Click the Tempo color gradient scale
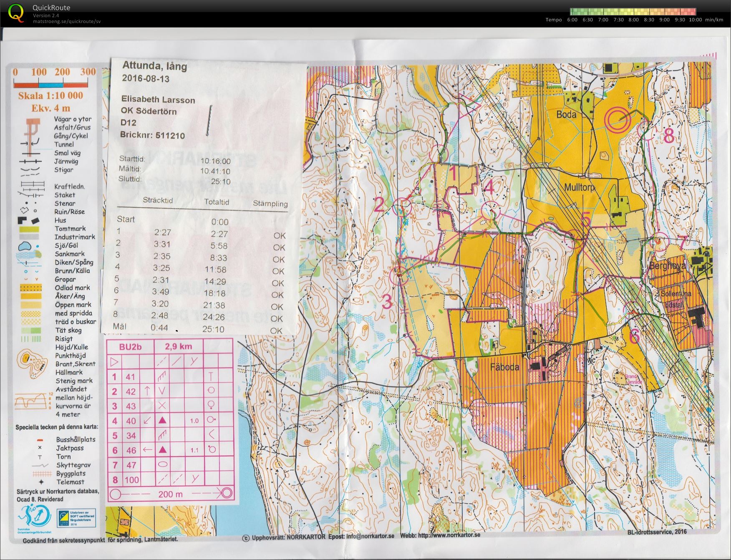Screen dimensions: 731x560 click(633, 12)
